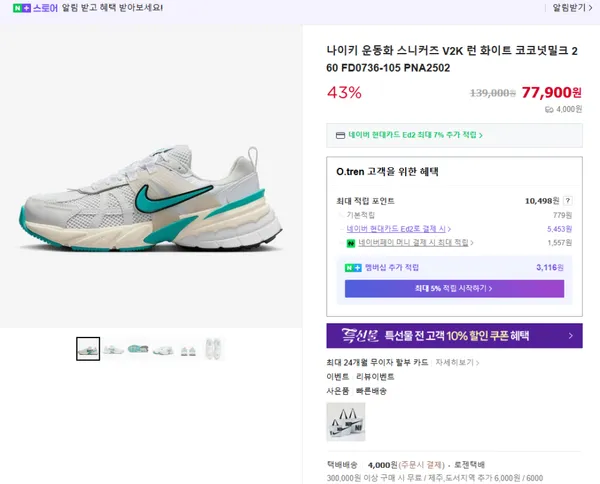600x484 pixels.
Task: Expand 자세히보기 for interest-free installment cards
Action: point(457,361)
